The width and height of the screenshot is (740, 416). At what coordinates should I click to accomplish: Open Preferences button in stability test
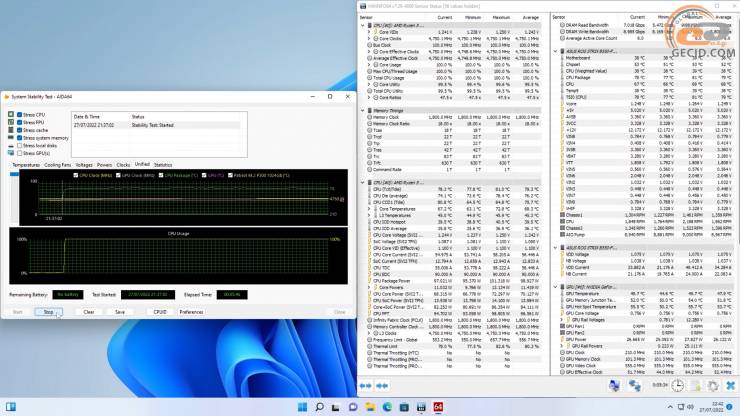tap(191, 312)
